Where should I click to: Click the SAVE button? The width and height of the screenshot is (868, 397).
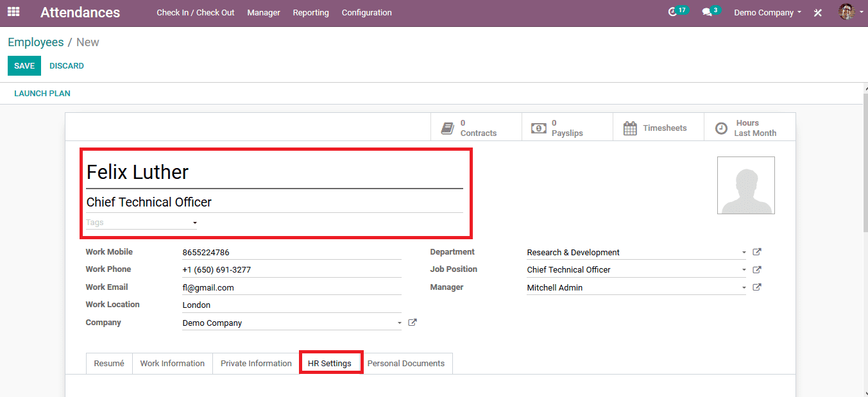[24, 66]
